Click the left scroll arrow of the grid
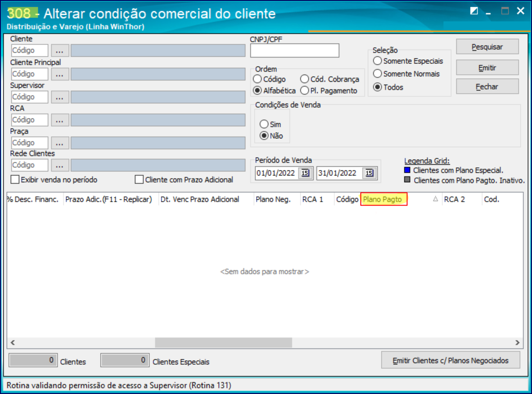The width and height of the screenshot is (532, 394). (13, 342)
